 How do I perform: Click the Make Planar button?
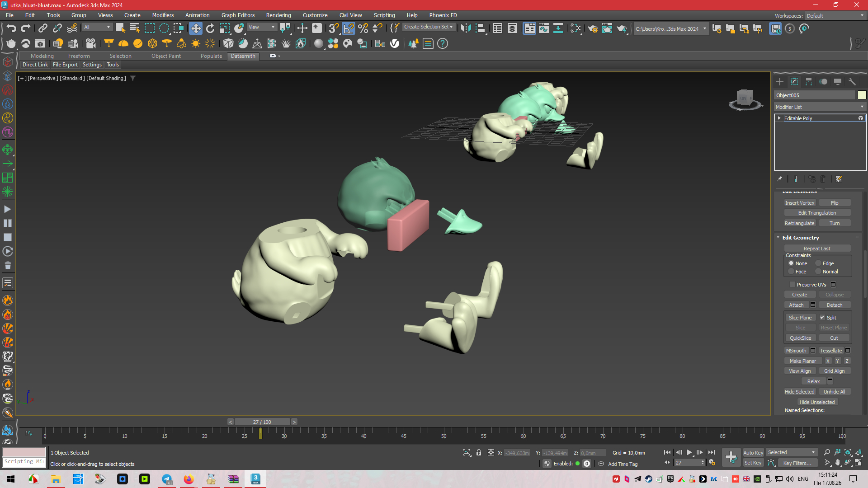point(803,361)
